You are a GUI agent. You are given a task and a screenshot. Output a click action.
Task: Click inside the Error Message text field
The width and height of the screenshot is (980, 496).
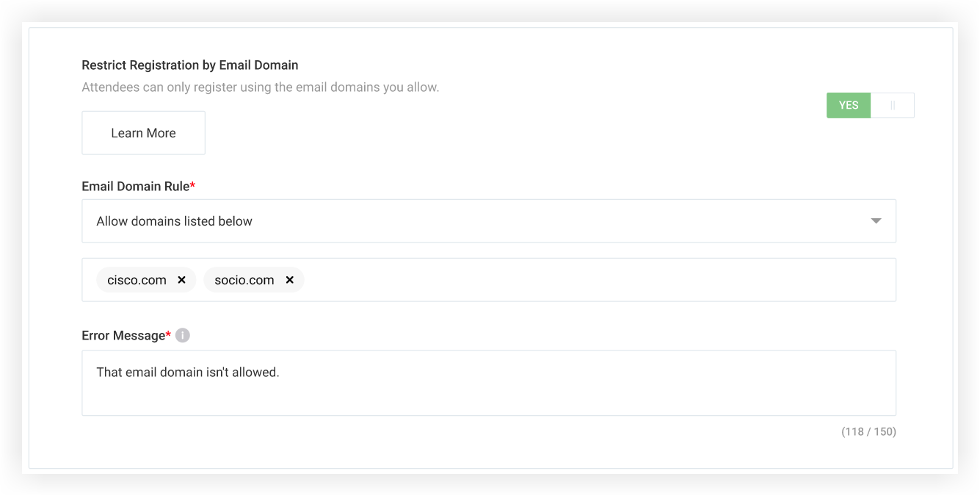click(489, 382)
